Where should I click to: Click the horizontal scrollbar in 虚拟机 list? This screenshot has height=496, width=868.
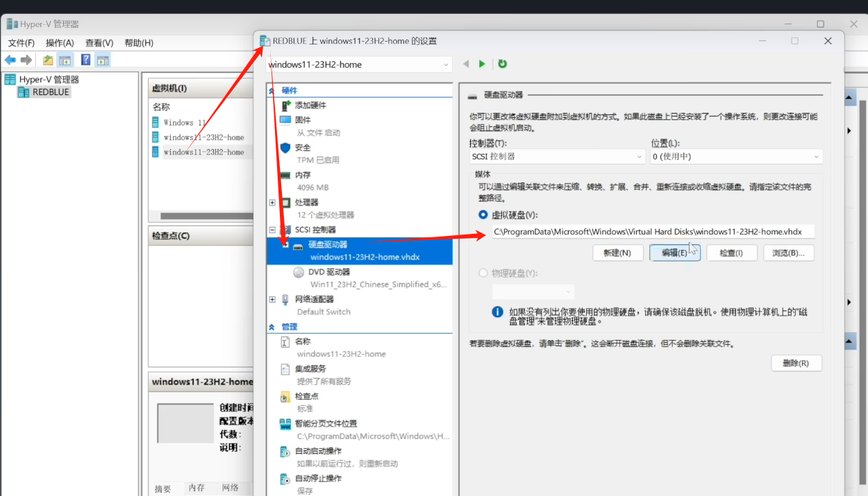click(x=206, y=216)
